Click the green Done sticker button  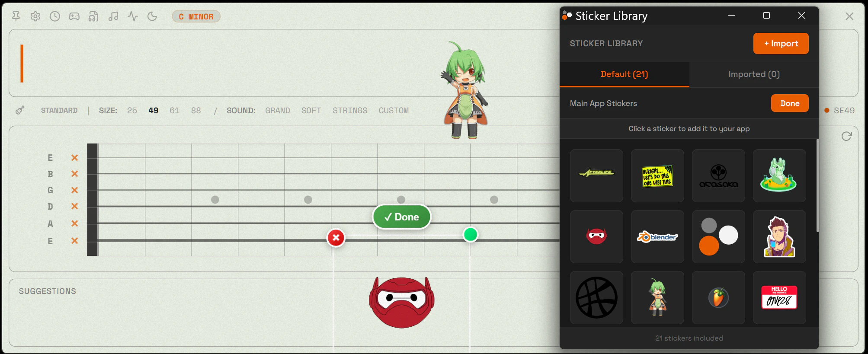coord(402,217)
